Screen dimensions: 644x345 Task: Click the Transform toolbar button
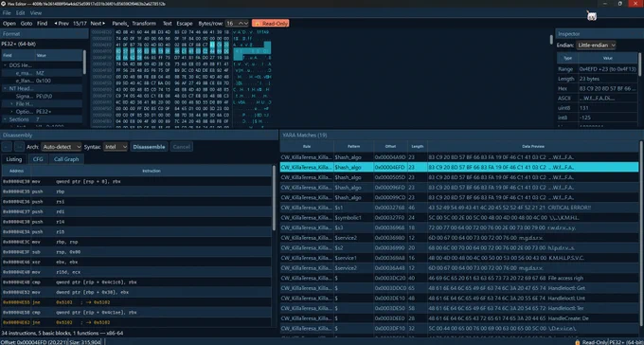pos(144,24)
